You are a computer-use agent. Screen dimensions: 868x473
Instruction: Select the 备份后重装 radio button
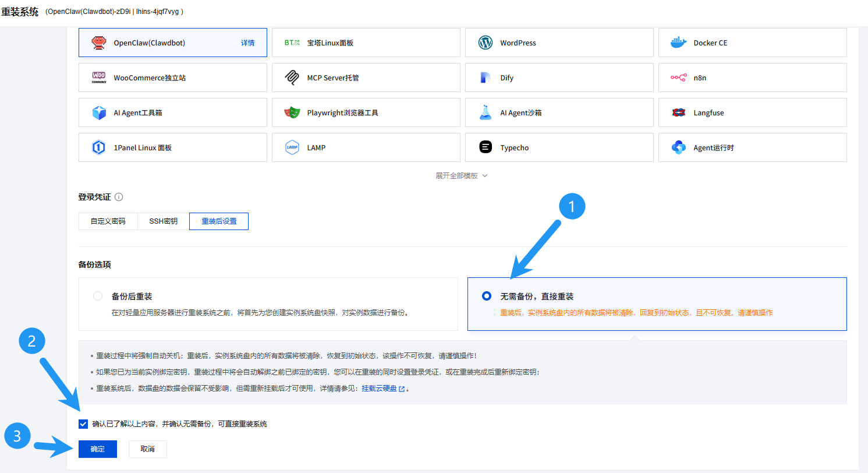(98, 296)
